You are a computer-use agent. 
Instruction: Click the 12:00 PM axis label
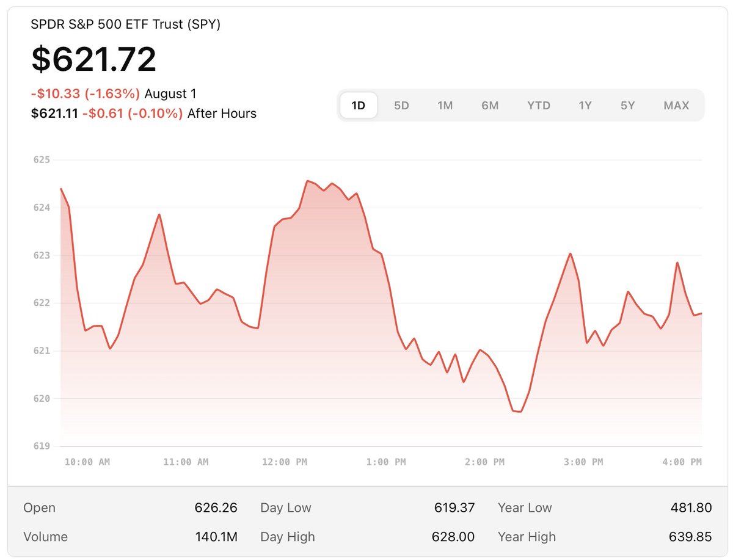[x=285, y=462]
